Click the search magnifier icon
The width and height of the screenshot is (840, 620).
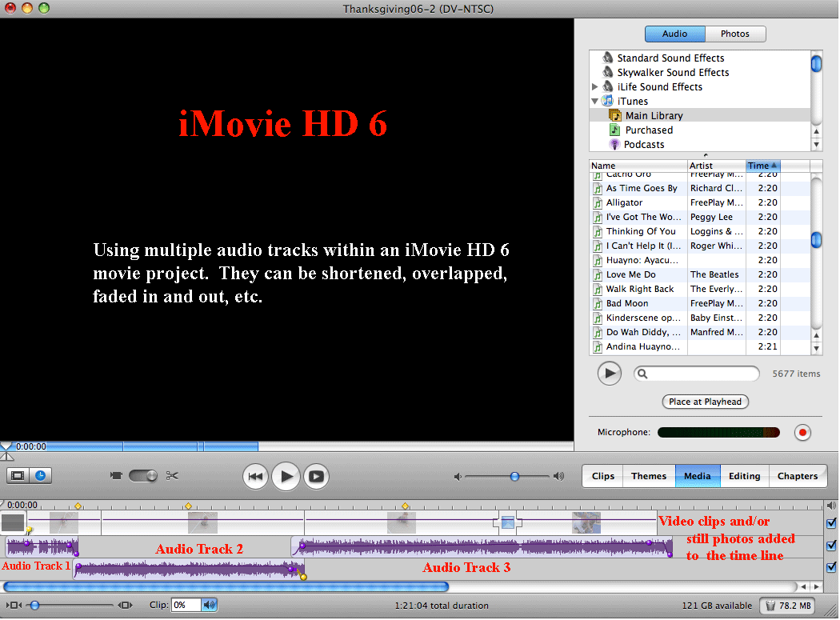point(642,374)
